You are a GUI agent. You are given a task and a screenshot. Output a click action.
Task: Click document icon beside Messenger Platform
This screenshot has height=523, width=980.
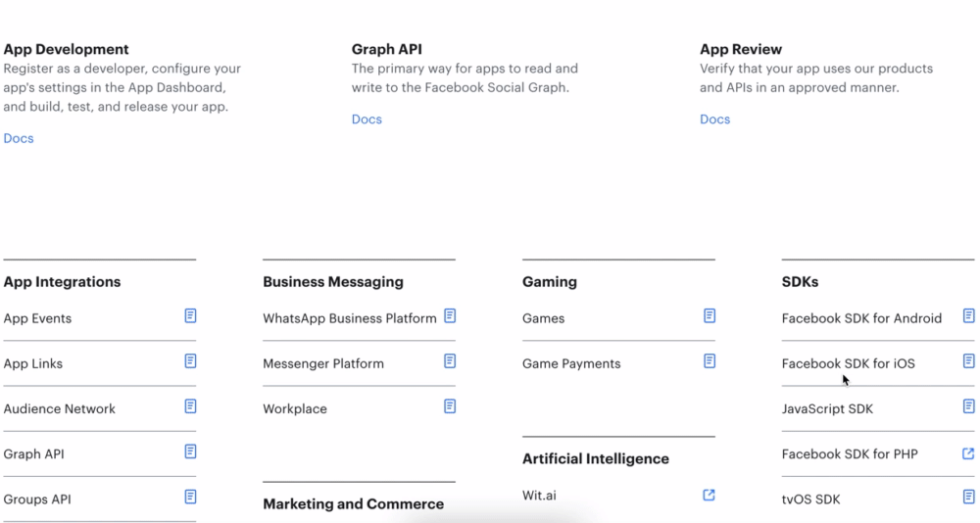(x=450, y=361)
